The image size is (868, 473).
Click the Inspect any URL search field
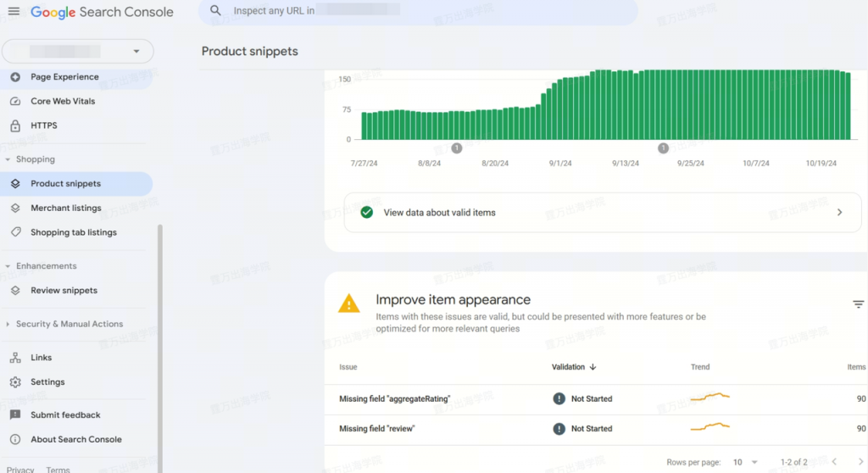click(418, 10)
